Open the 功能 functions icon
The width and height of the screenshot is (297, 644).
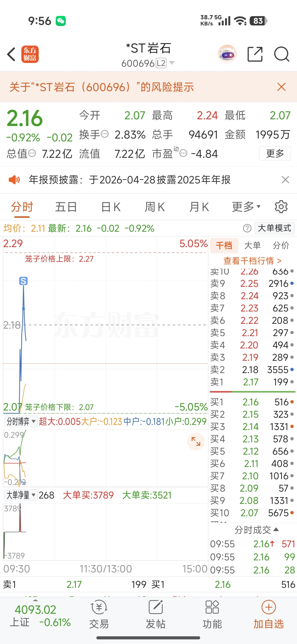coord(212,614)
